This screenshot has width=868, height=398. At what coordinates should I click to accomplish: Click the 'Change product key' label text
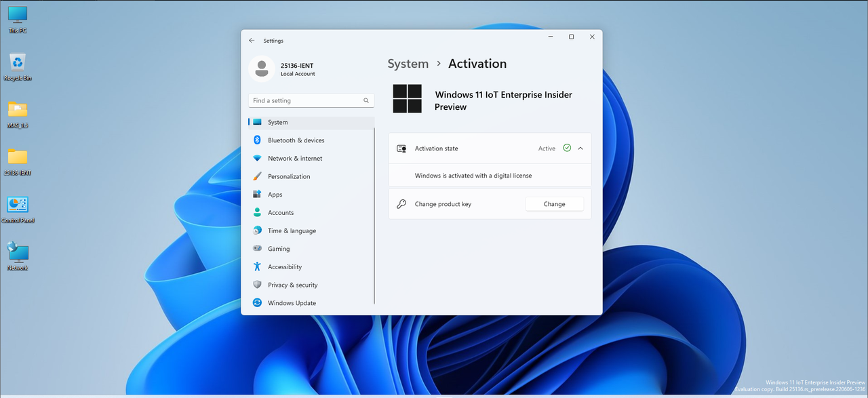pyautogui.click(x=443, y=204)
